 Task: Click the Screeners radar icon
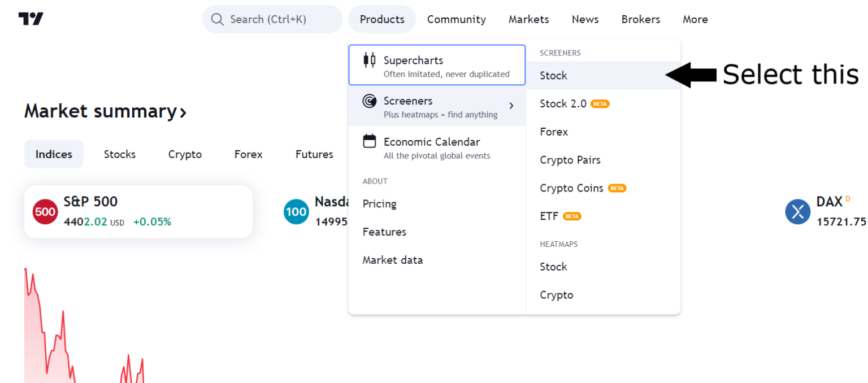point(370,101)
